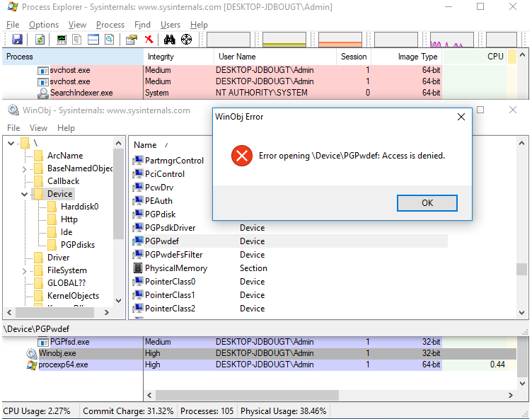Image resolution: width=532 pixels, height=419 pixels.
Task: Click the tree pane's vertical scrollbar down arrow
Action: point(120,312)
